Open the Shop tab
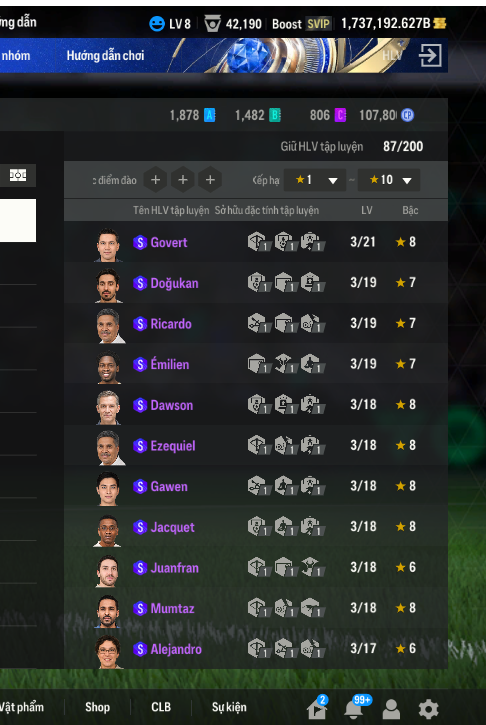 click(97, 707)
